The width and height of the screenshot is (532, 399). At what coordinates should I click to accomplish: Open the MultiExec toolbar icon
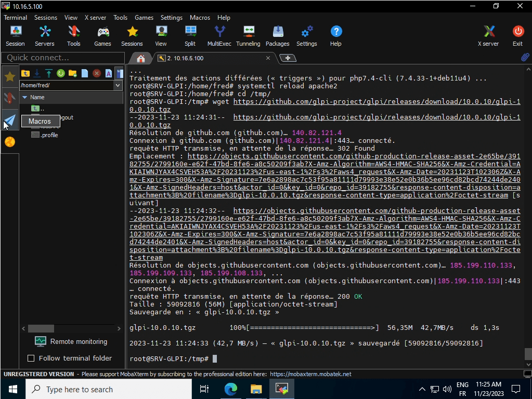point(219,35)
